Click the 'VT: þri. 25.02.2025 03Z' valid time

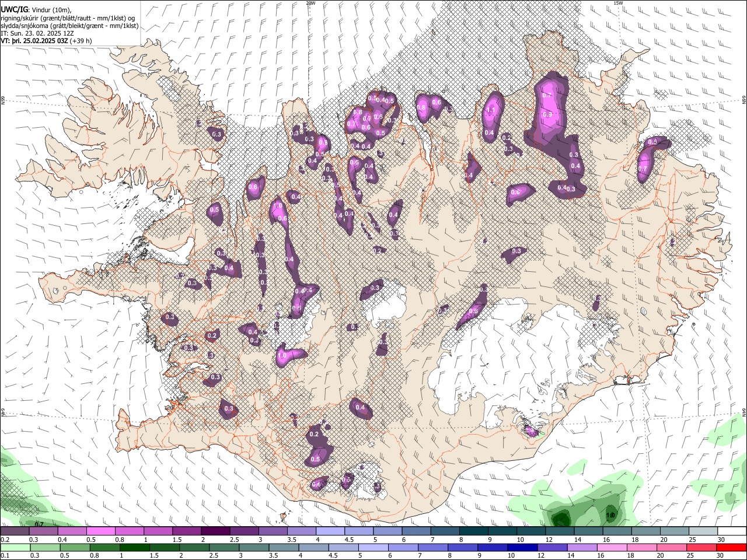(34, 41)
